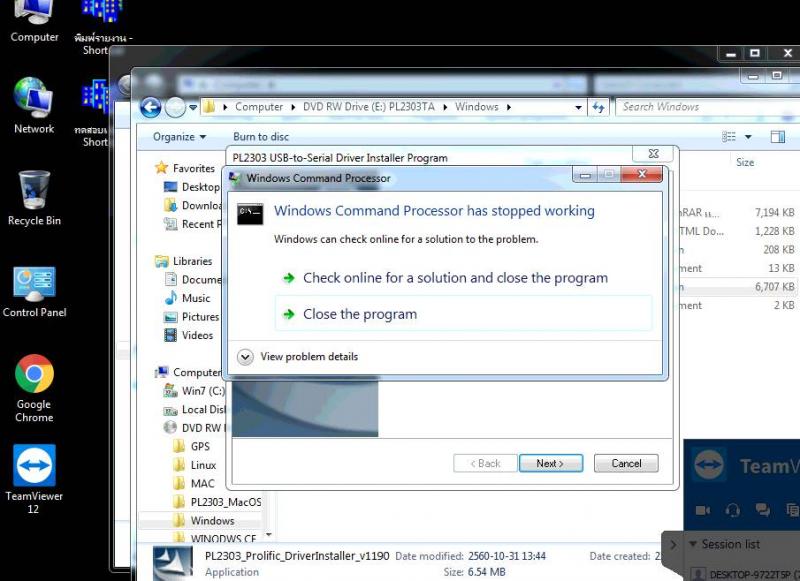This screenshot has width=800, height=581.
Task: Click TeamViewer panel collapse arrow tab
Action: [672, 545]
